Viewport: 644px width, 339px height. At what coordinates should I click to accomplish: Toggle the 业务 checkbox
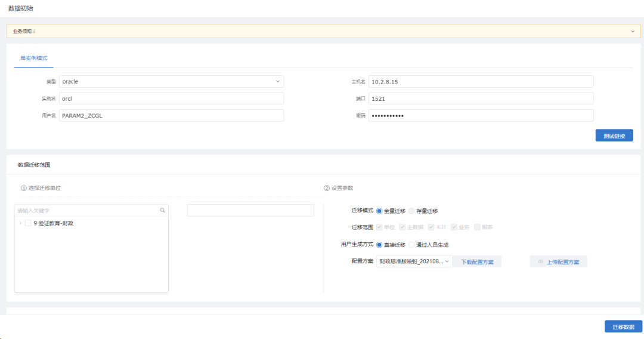tap(454, 227)
